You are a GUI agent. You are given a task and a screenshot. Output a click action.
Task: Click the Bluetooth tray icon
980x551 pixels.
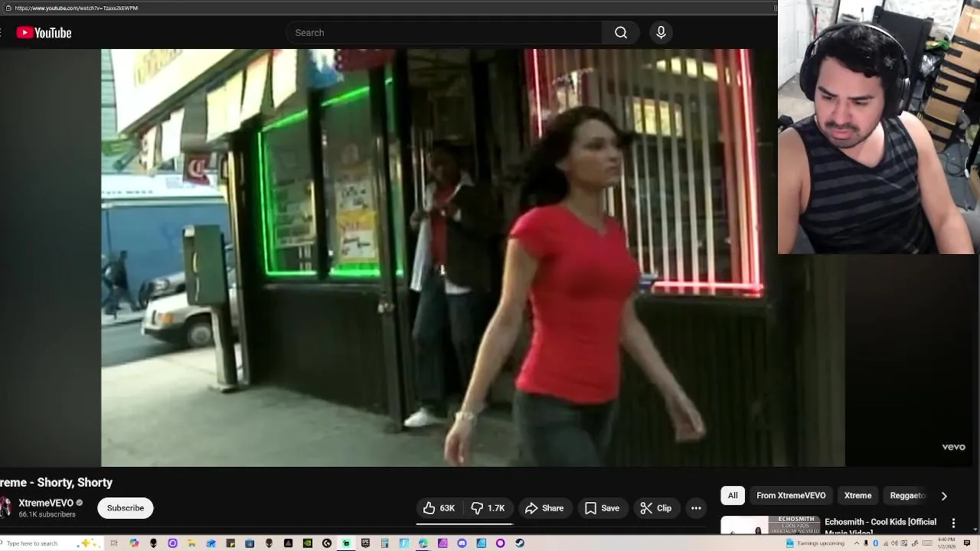coord(876,543)
